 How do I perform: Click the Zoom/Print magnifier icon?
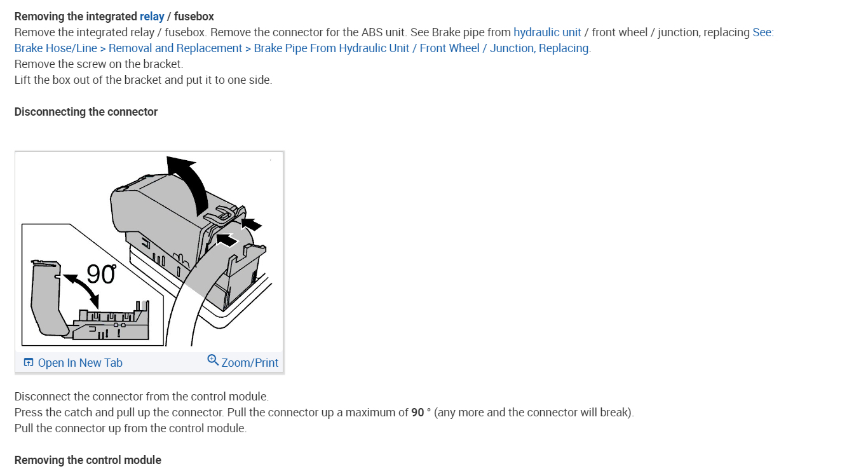(213, 360)
